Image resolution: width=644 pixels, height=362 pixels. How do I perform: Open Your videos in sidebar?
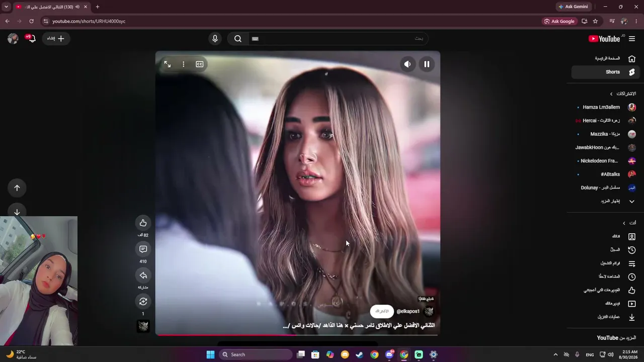606,304
